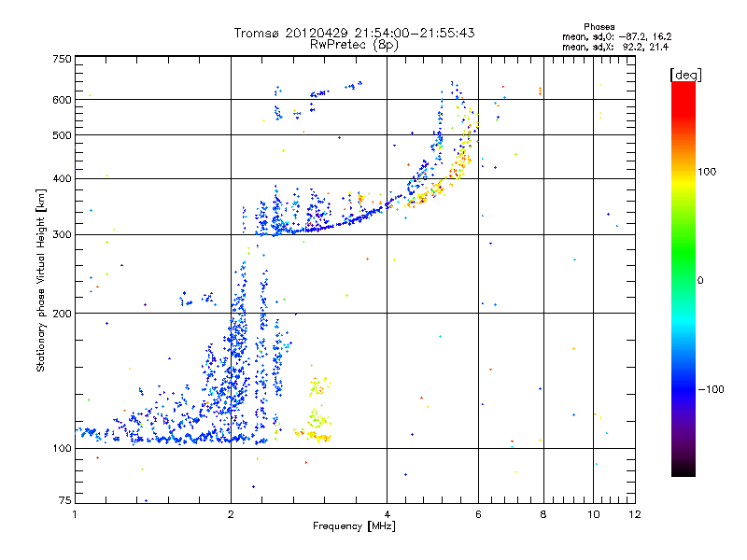Click the y-axis tick label '400'
747x560 pixels.
tap(63, 178)
